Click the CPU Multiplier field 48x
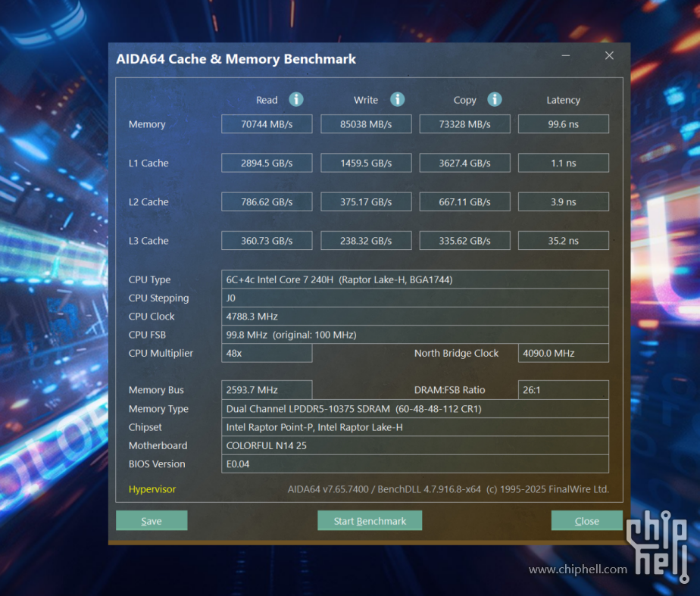700x596 pixels. click(x=267, y=353)
